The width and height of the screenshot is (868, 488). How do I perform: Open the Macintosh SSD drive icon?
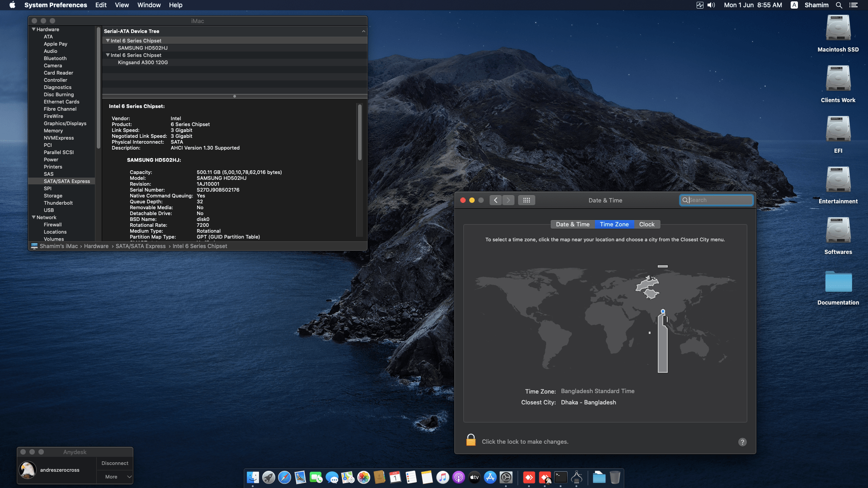(838, 29)
